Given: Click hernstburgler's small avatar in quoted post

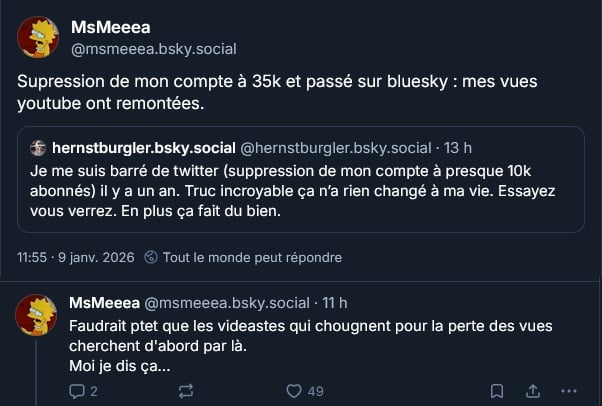Looking at the screenshot, I should 38,147.
